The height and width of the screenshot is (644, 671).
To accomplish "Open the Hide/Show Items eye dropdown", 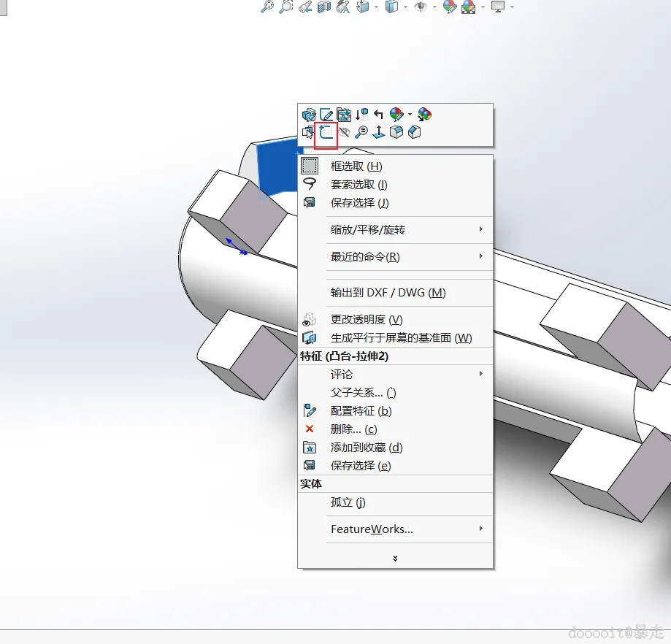I will [434, 7].
